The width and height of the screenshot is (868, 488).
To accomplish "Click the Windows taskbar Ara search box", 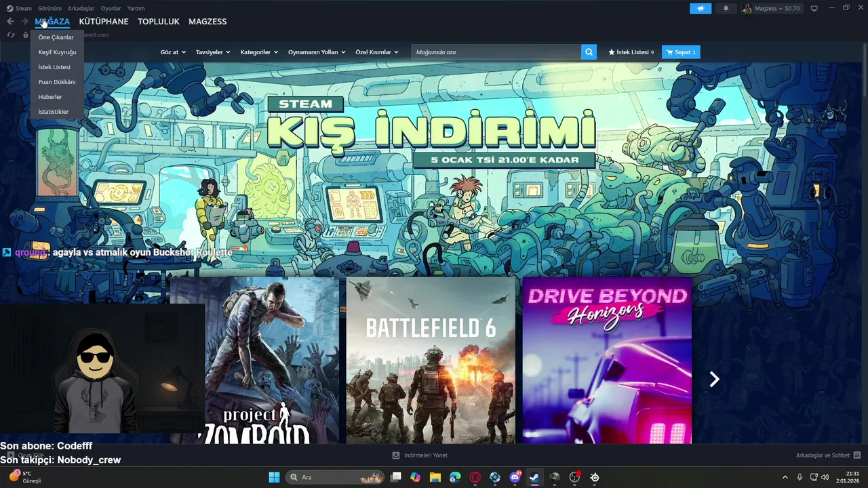I will (x=335, y=477).
